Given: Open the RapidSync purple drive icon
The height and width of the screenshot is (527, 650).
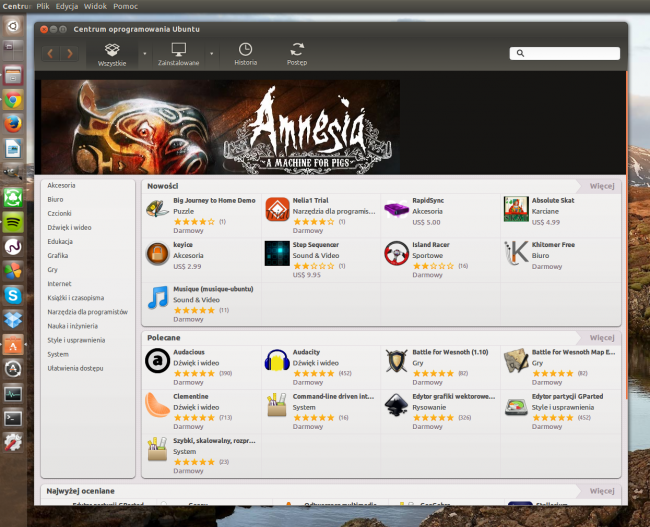Looking at the screenshot, I should point(396,209).
